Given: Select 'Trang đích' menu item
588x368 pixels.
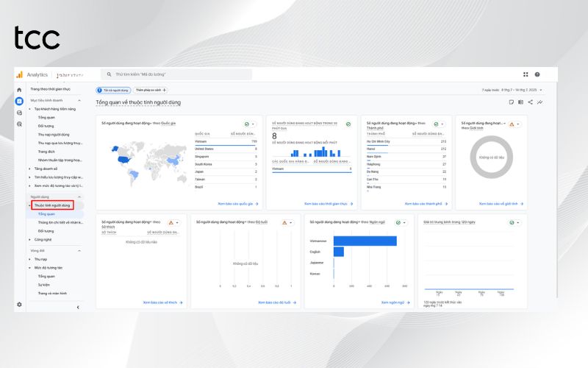Looking at the screenshot, I should tap(46, 152).
